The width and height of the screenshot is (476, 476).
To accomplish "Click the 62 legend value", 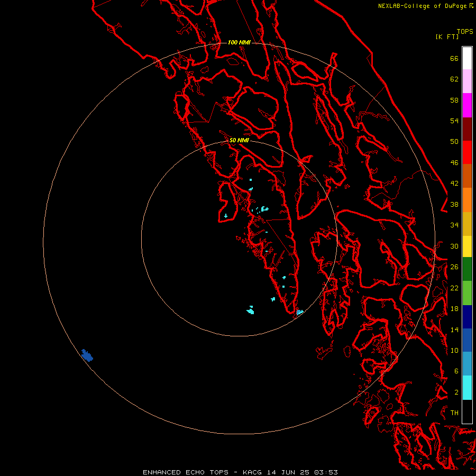I will pyautogui.click(x=454, y=79).
